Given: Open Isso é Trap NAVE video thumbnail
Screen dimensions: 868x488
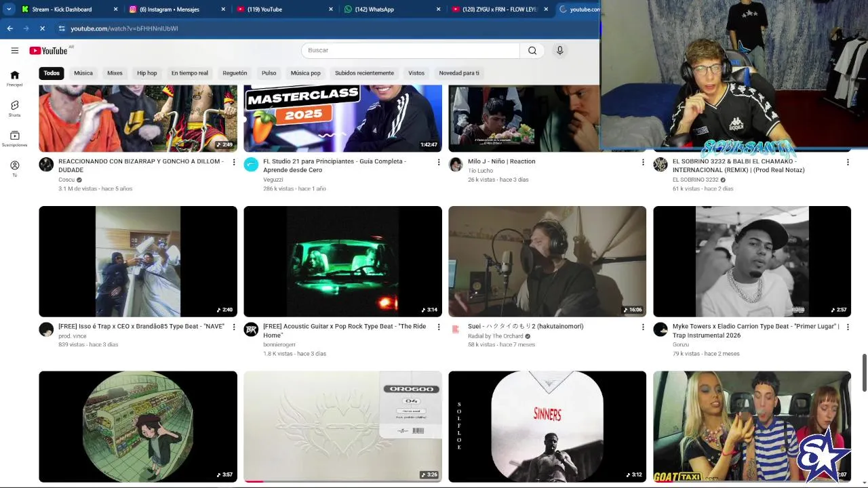Looking at the screenshot, I should [138, 262].
